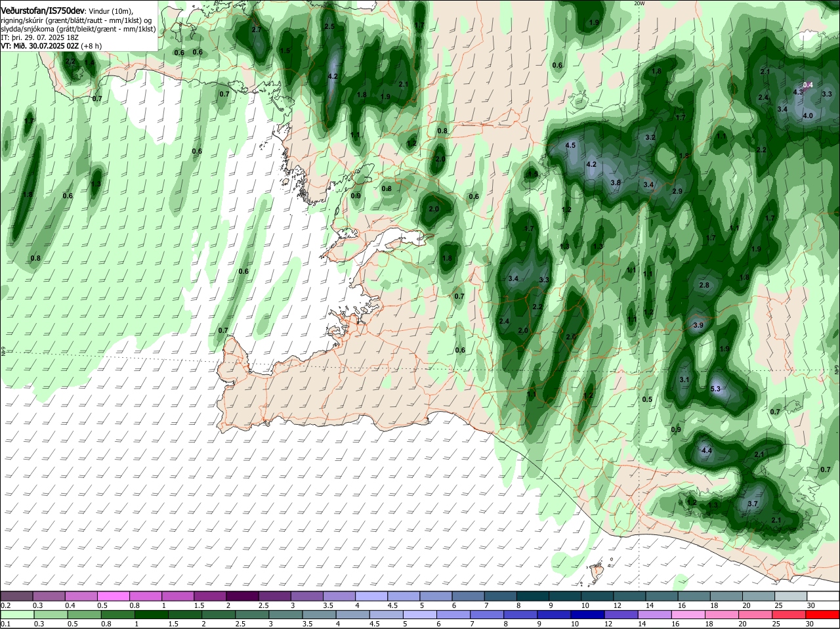Click the 3.9 precipitation value on the map
Image resolution: width=840 pixels, height=629 pixels.
pos(698,325)
